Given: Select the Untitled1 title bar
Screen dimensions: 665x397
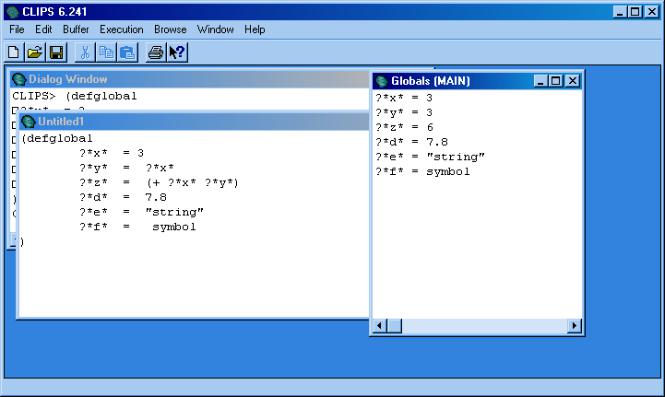Looking at the screenshot, I should point(194,122).
